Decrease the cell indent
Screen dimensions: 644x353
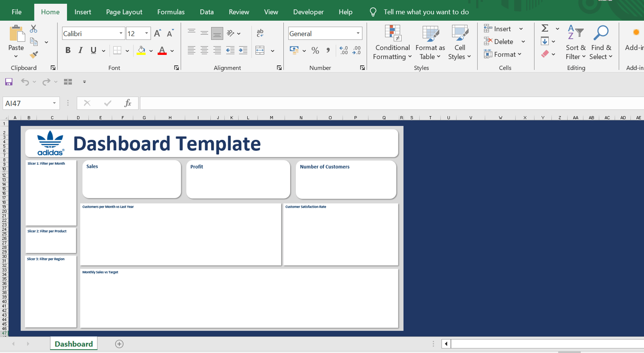pos(230,51)
